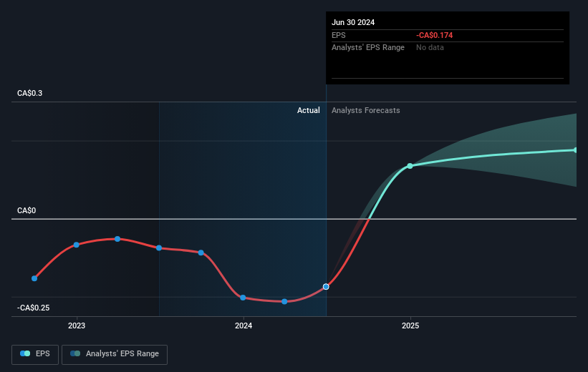The image size is (588, 372).
Task: Click the 'Jun 30 2024' tooltip date
Action: click(x=353, y=22)
